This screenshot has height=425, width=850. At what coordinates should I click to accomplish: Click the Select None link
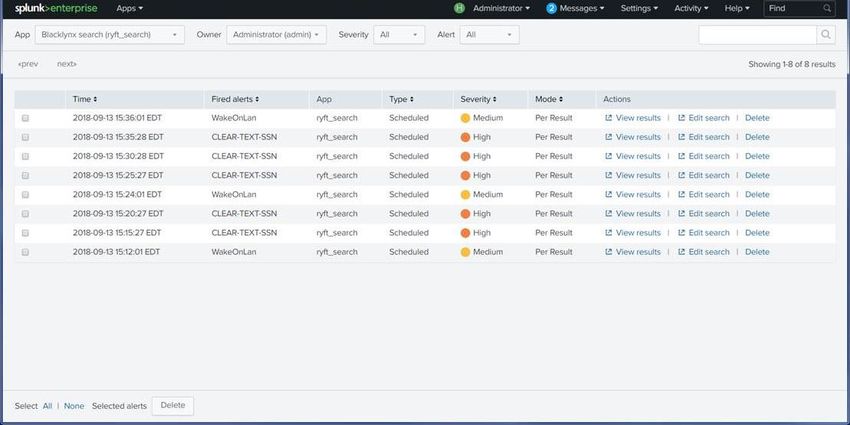(x=74, y=406)
